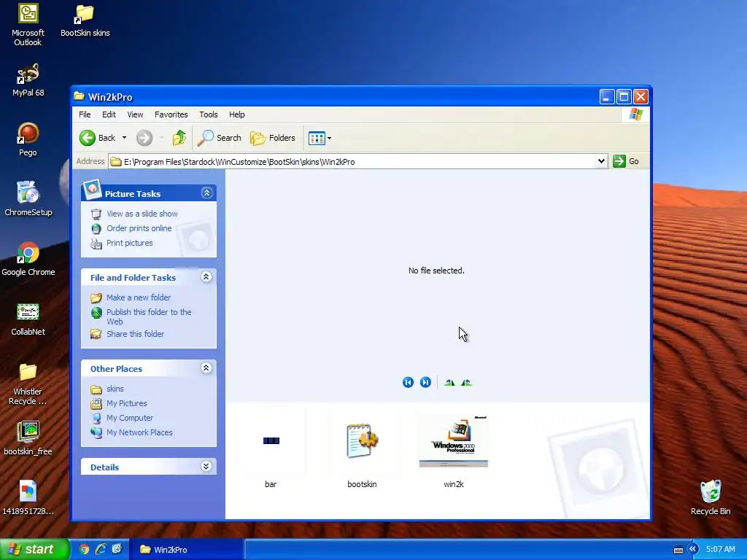The image size is (747, 560).
Task: Select Google Chrome desktop icon
Action: click(x=28, y=259)
